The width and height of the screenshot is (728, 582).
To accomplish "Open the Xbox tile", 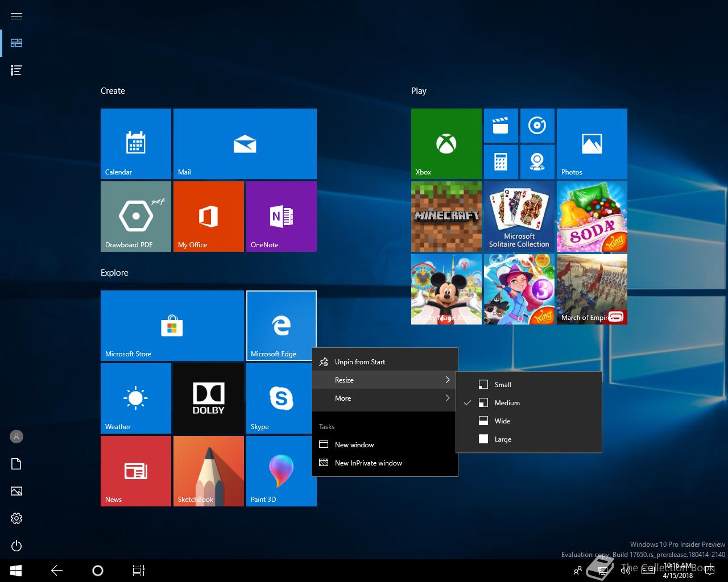I will click(446, 144).
